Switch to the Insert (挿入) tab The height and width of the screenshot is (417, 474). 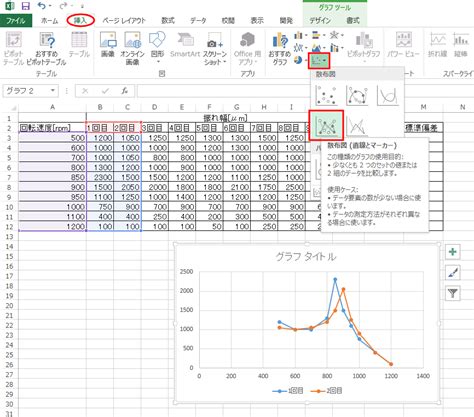pos(80,21)
